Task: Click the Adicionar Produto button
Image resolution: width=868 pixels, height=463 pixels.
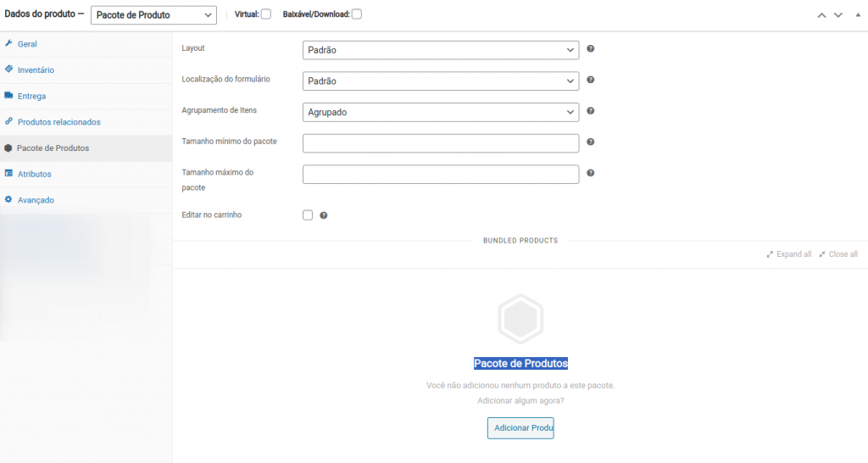Action: pyautogui.click(x=520, y=428)
